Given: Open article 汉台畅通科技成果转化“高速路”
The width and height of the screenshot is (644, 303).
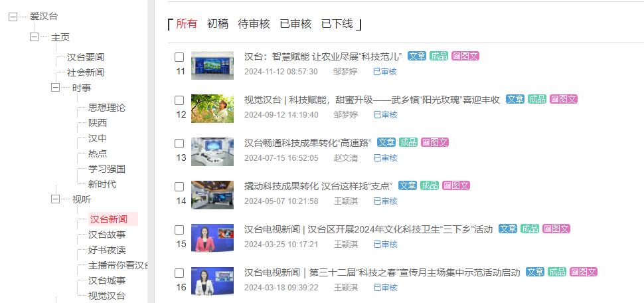Looking at the screenshot, I should [x=307, y=142].
